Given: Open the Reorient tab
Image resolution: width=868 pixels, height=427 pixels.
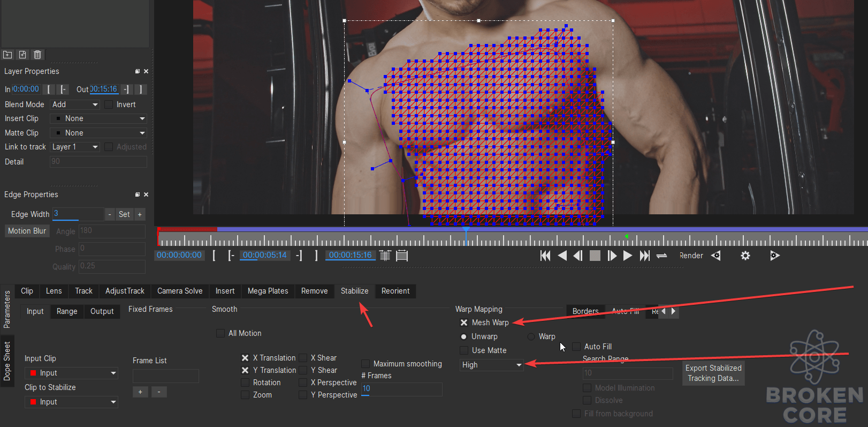Looking at the screenshot, I should tap(395, 291).
